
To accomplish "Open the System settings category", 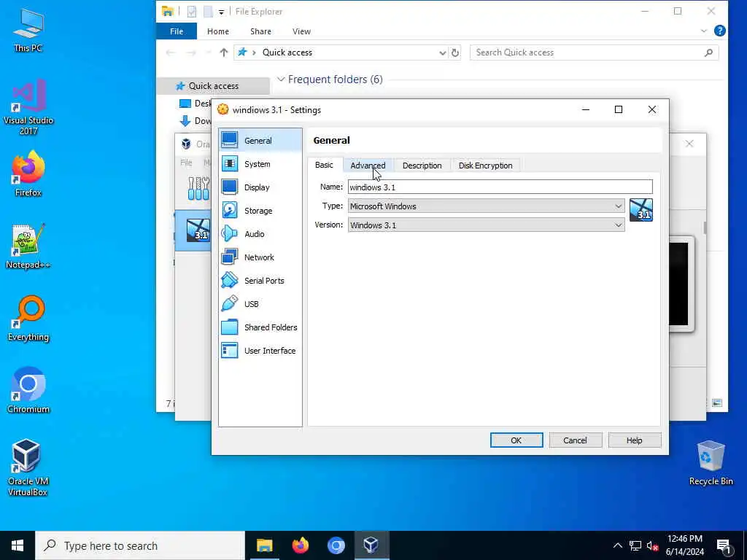I will [260, 164].
